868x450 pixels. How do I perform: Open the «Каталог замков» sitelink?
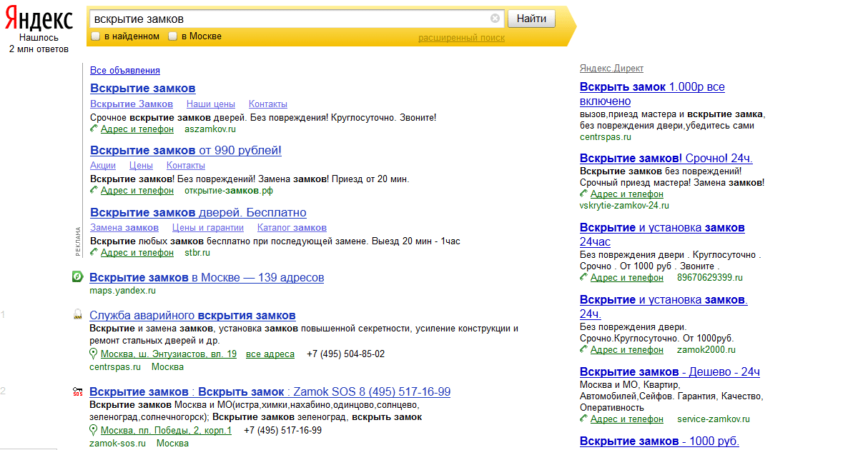292,228
